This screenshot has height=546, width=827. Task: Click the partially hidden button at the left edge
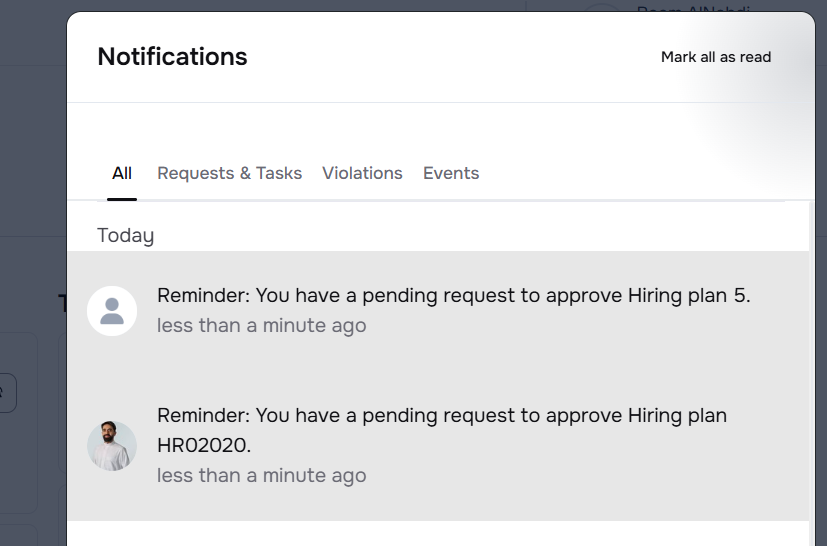click(x=8, y=393)
